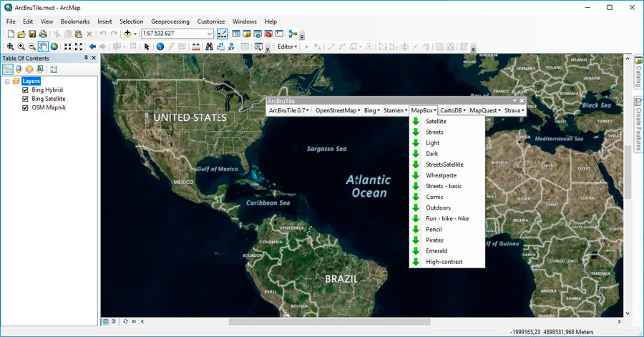This screenshot has height=337, width=644.
Task: Pin the Table Of Contents panel
Action: tap(86, 58)
